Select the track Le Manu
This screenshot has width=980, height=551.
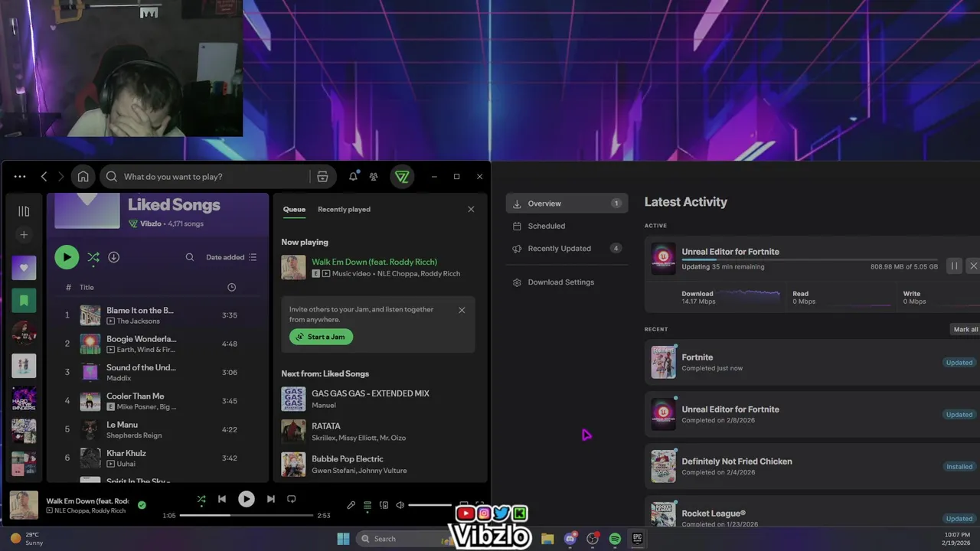(x=157, y=429)
